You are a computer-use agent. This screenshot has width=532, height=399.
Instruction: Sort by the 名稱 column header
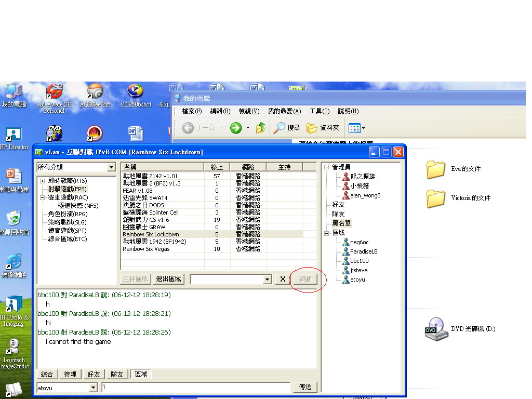coord(163,167)
